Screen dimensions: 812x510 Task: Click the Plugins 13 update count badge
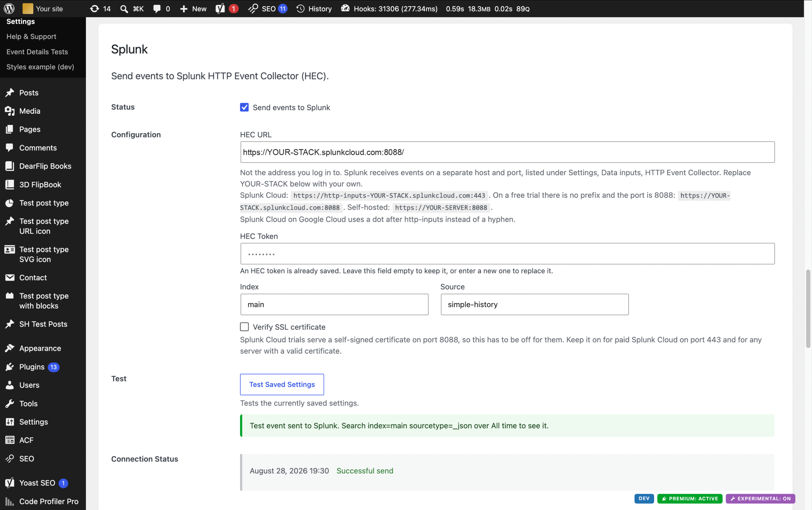pos(54,367)
